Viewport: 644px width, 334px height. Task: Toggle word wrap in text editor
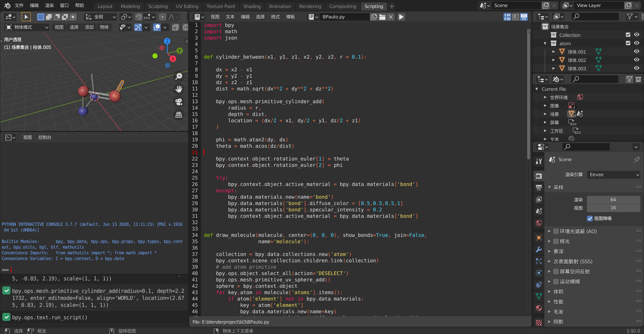pos(516,17)
